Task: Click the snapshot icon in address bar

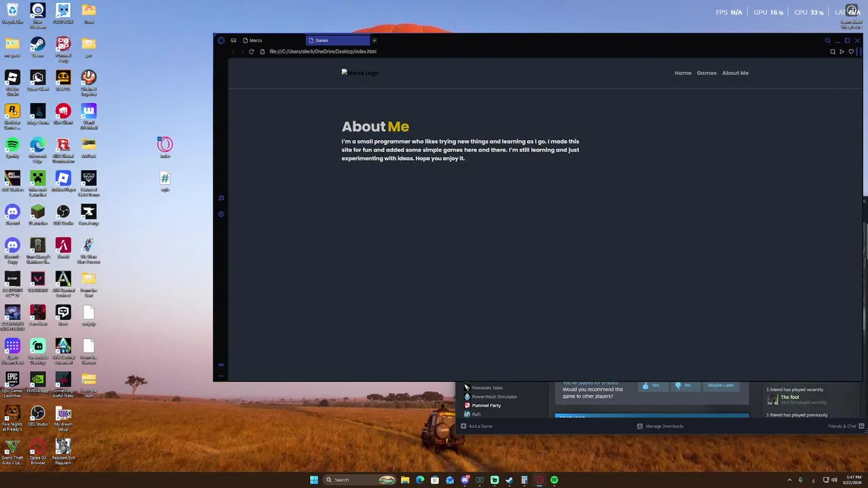Action: [x=833, y=52]
